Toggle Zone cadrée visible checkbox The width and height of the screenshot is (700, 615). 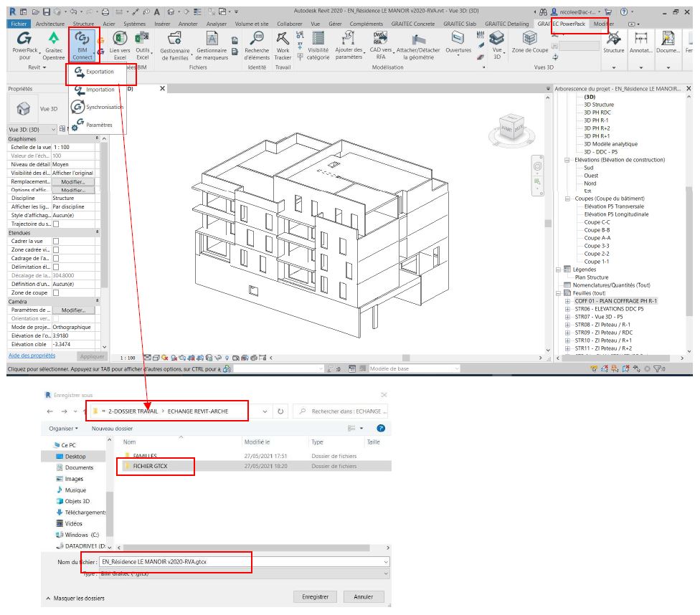pos(56,250)
